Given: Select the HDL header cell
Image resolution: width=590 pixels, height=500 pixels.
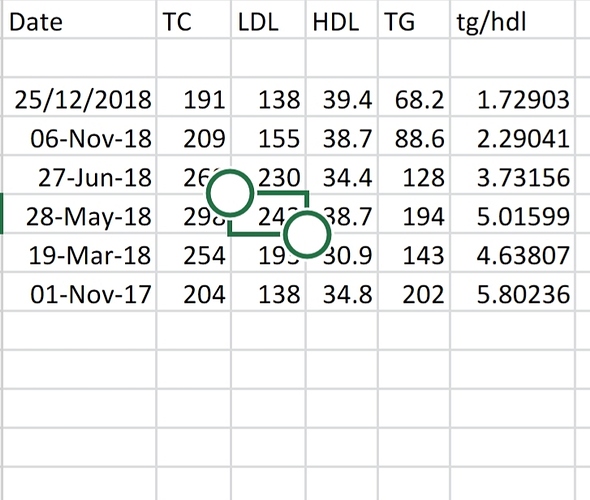Looking at the screenshot, I should coord(342,20).
